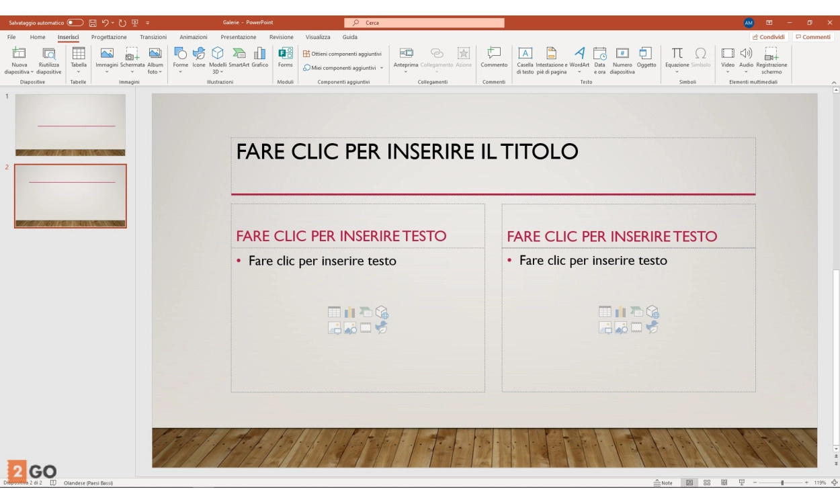Click the zoom slider in status bar
The height and width of the screenshot is (504, 840).
pos(782,482)
